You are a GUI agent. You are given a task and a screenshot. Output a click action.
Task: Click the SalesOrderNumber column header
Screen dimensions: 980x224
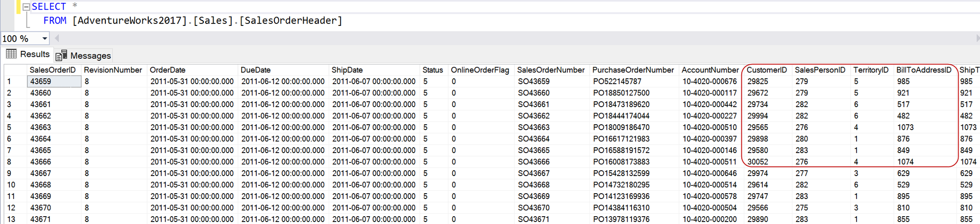551,70
